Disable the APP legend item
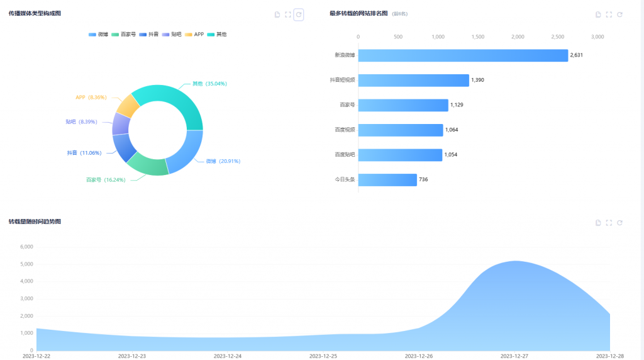644x360 pixels. [194, 35]
